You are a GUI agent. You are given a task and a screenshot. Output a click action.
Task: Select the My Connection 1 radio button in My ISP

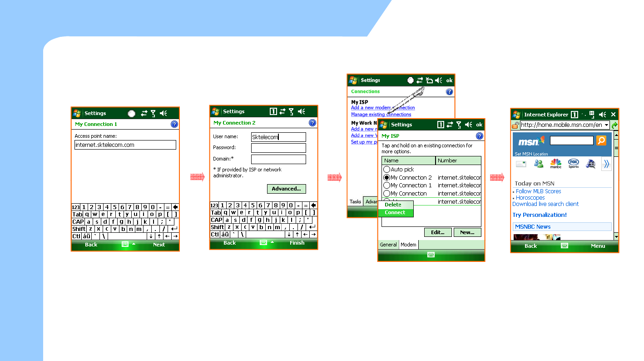[x=387, y=186]
